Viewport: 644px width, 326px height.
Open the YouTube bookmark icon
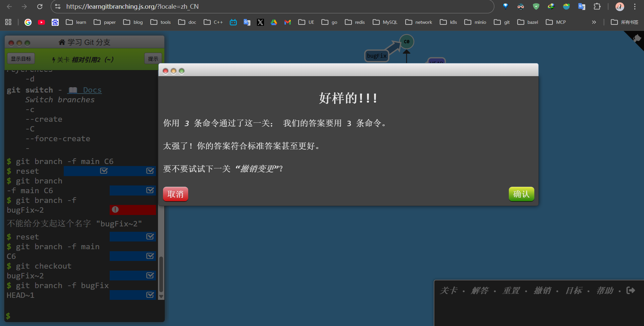click(x=42, y=22)
